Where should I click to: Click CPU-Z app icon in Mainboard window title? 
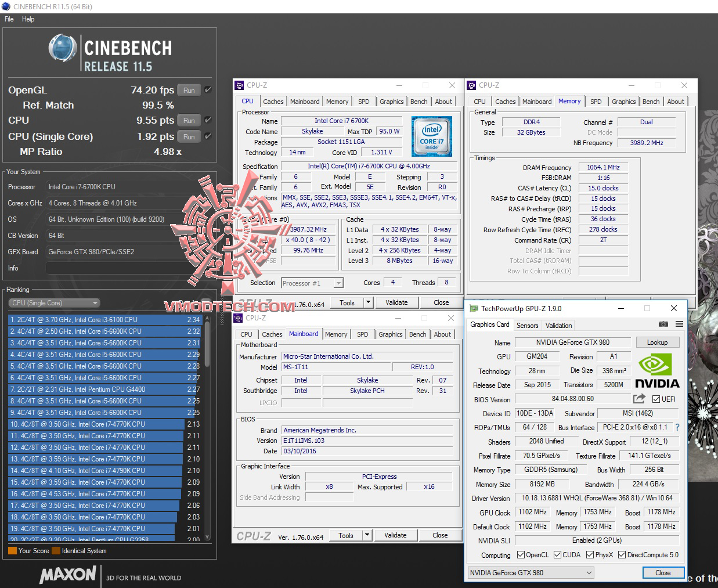[239, 318]
